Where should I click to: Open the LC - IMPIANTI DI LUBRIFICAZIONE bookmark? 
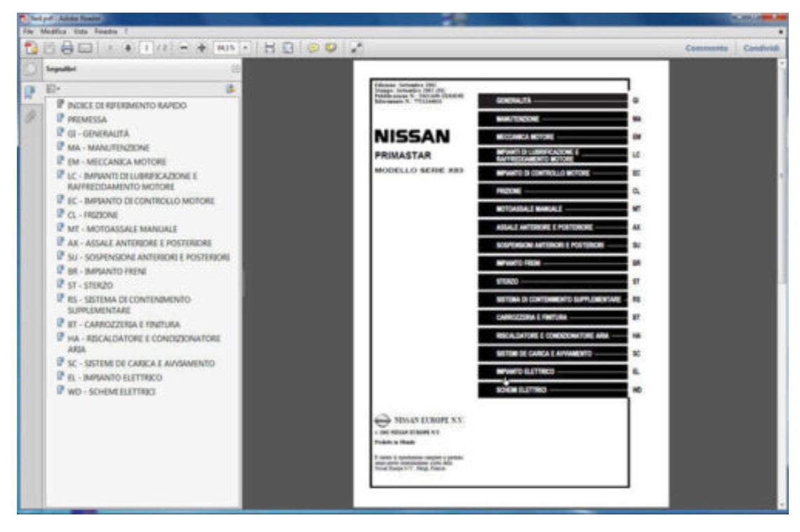coord(132,181)
